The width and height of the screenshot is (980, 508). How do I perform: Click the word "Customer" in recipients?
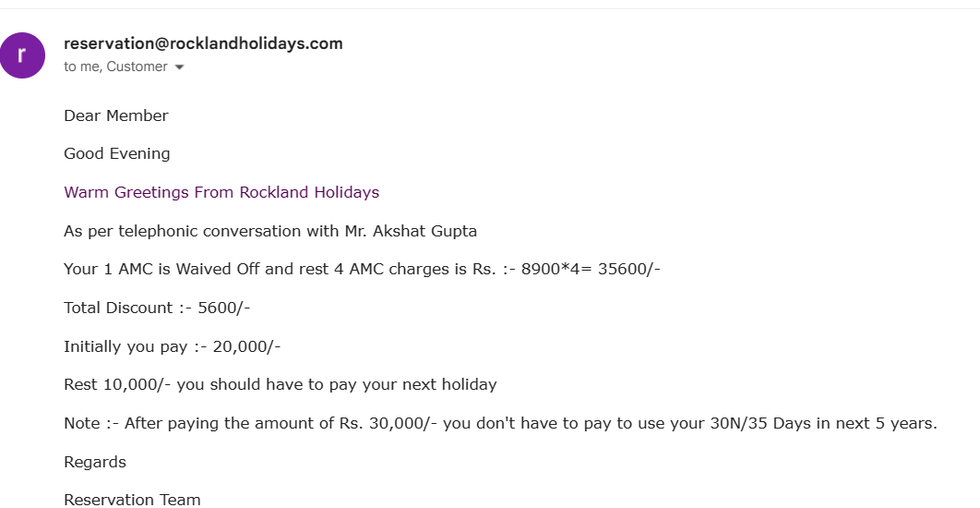137,67
